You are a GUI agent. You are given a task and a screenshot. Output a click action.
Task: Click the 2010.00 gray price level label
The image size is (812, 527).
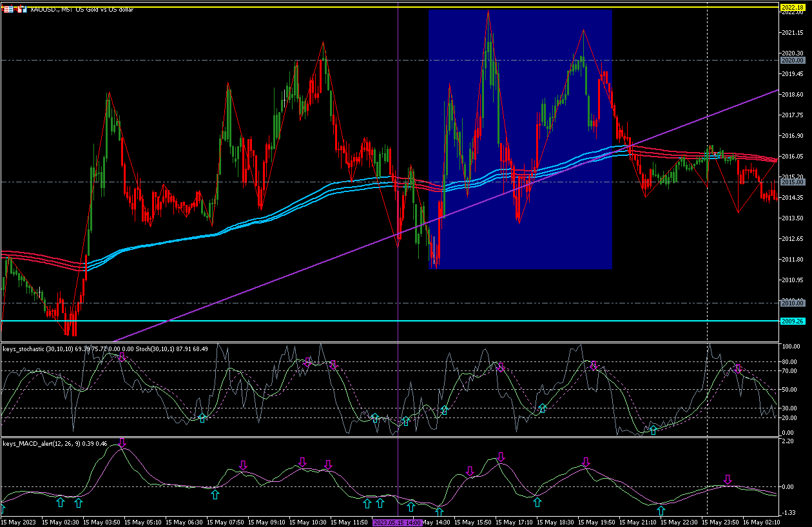click(791, 303)
